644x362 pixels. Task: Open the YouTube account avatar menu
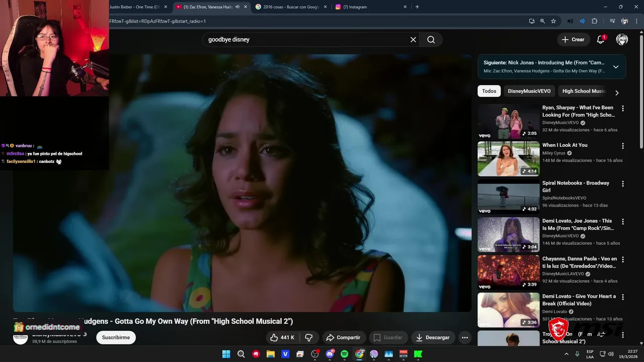point(622,40)
